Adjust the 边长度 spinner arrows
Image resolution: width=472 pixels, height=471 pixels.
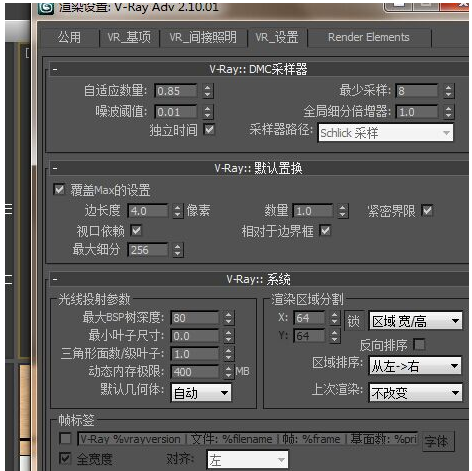(178, 211)
